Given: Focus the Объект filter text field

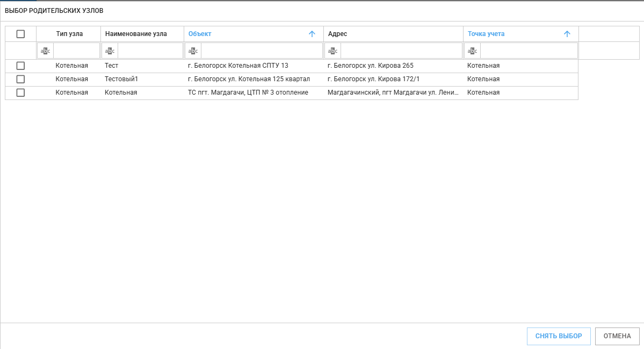Looking at the screenshot, I should coord(262,51).
